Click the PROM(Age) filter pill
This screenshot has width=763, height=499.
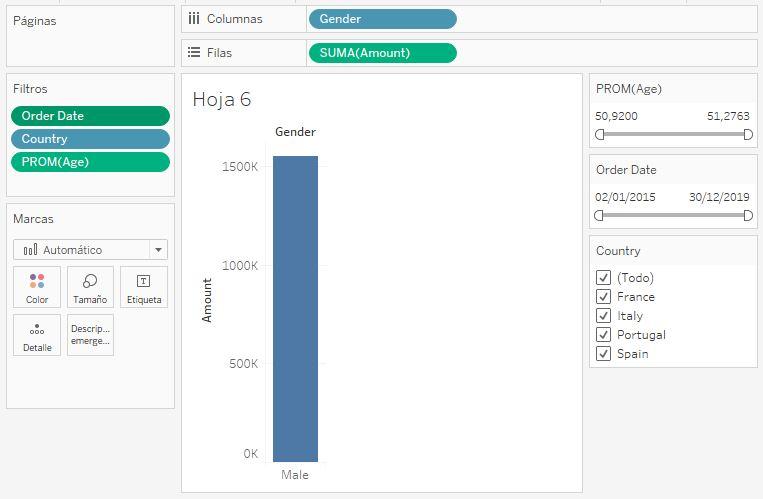tap(90, 162)
